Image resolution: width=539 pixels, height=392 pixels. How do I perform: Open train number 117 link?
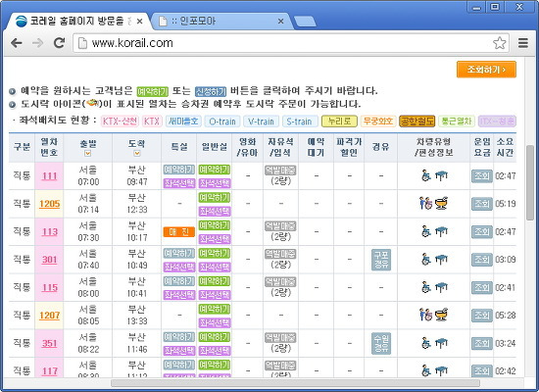pyautogui.click(x=50, y=371)
